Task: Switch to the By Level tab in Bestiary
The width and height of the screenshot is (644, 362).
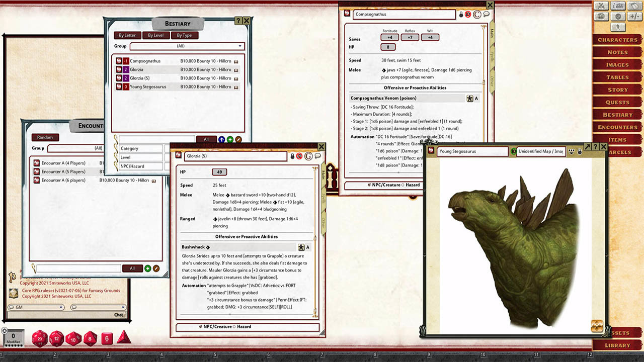Action: 156,35
